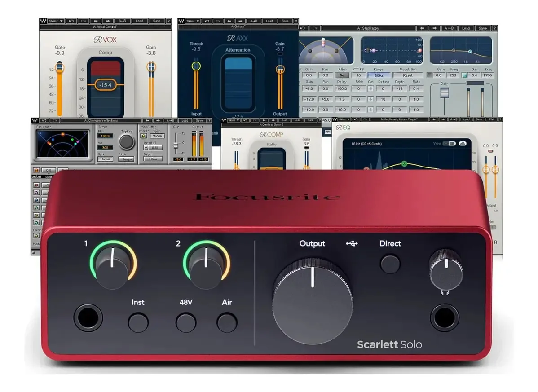Undo in the SlapHappy plugin toolbar

[x=302, y=28]
